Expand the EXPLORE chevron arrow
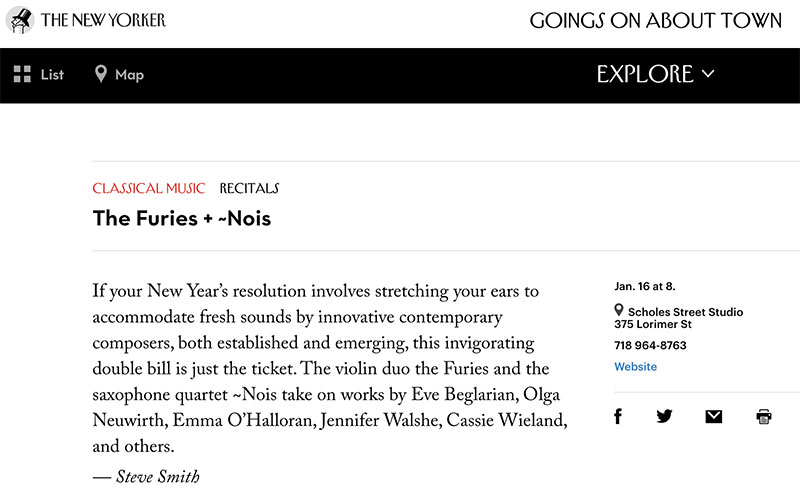Screen dimensions: 800x498 point(708,74)
